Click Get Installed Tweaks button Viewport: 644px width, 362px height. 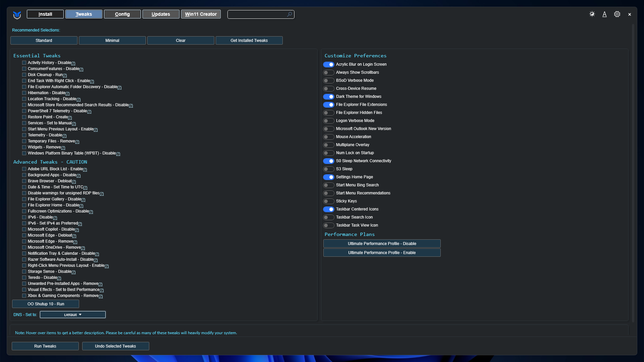tap(249, 41)
